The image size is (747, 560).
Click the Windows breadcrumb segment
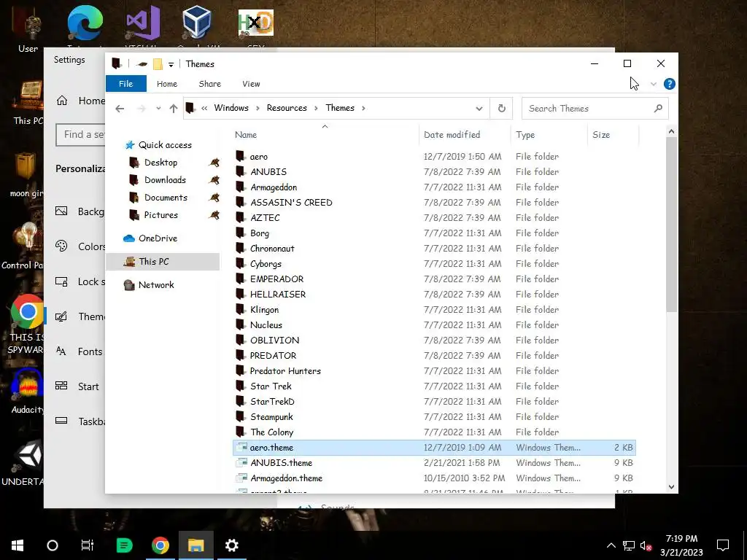[231, 108]
